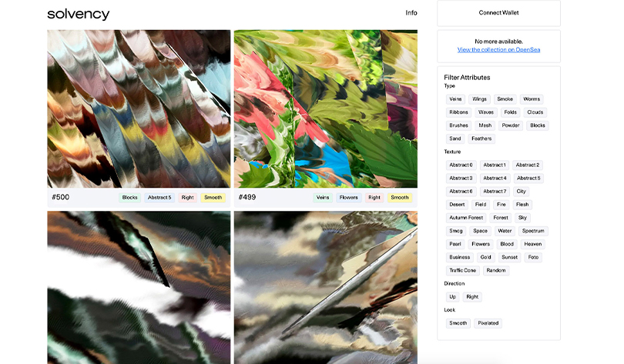Filter by Autumn Forest texture
The height and width of the screenshot is (364, 624).
(x=465, y=218)
